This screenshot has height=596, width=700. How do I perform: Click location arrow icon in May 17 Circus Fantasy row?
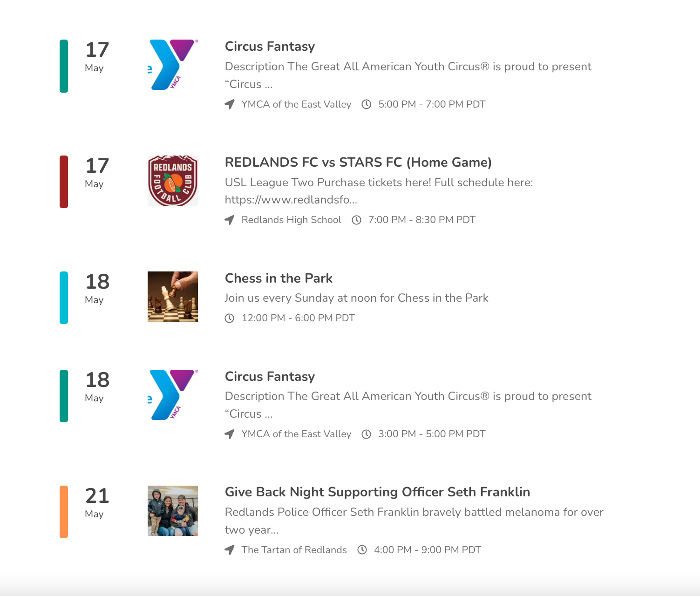[229, 104]
